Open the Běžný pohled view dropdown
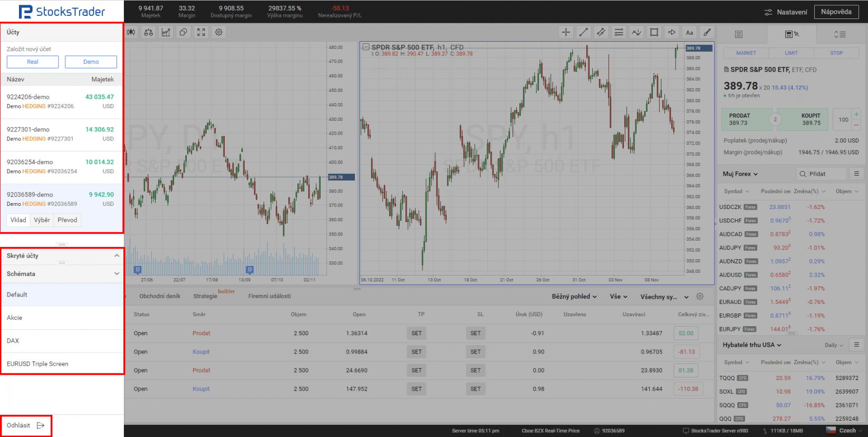Image resolution: width=868 pixels, height=437 pixels. coord(574,297)
